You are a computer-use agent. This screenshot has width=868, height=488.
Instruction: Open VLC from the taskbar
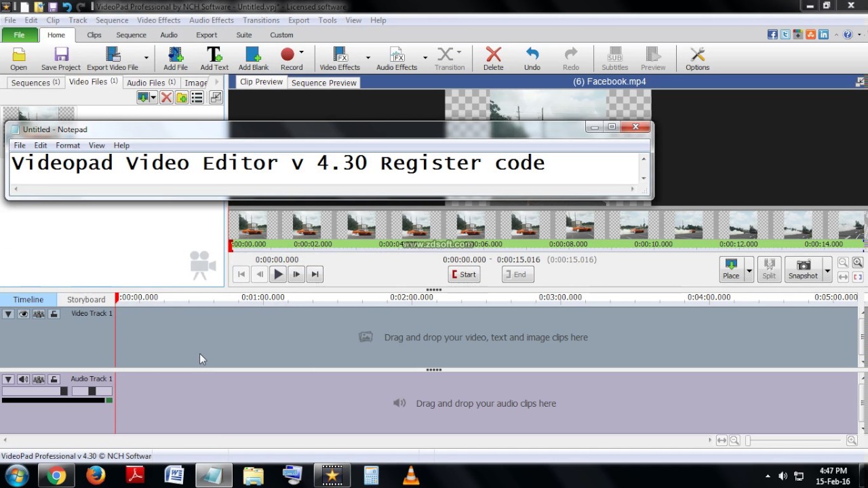tap(411, 476)
